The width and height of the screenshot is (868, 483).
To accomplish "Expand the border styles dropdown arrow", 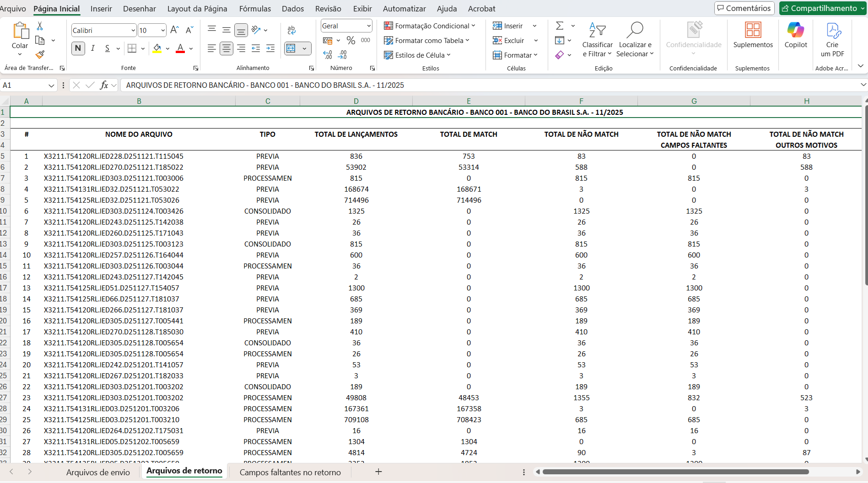I will coord(142,48).
